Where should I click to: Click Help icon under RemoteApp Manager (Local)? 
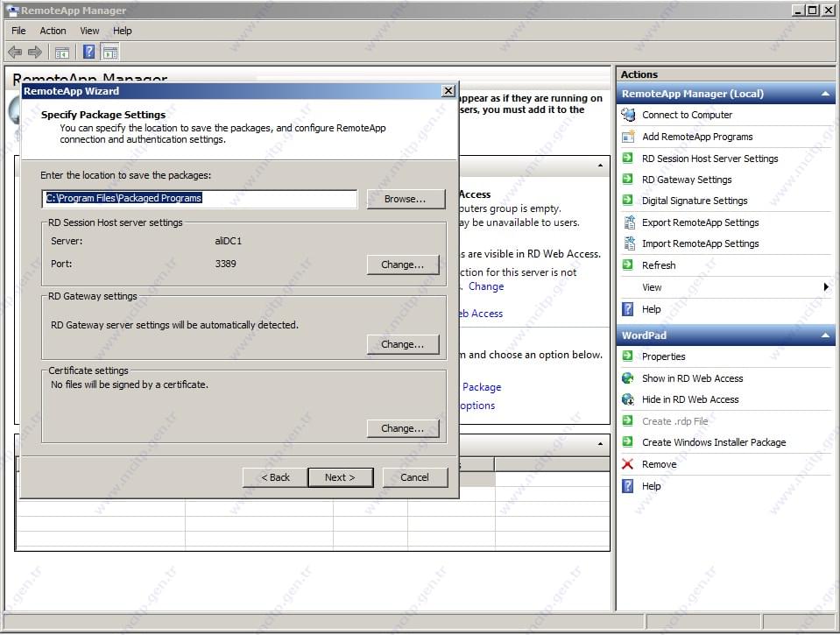coord(628,309)
